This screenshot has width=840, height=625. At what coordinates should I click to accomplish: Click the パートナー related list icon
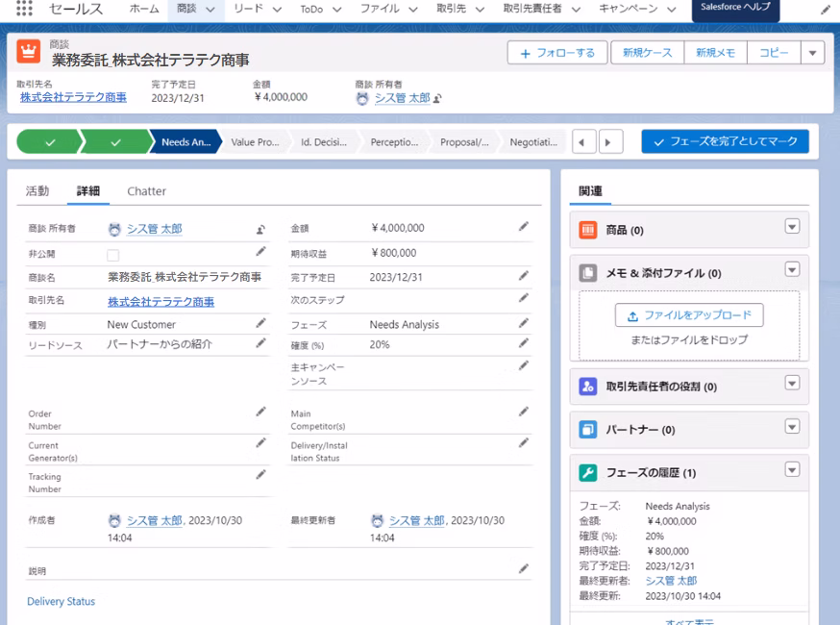(588, 430)
